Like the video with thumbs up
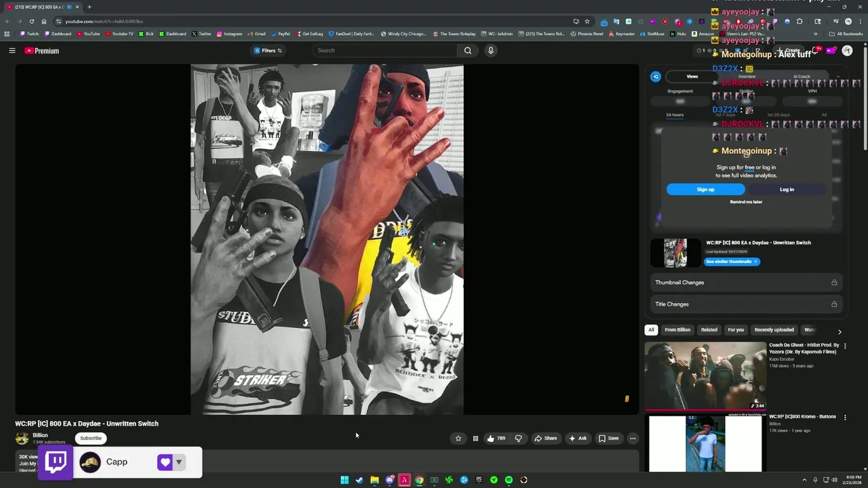Image resolution: width=868 pixels, height=488 pixels. point(496,439)
